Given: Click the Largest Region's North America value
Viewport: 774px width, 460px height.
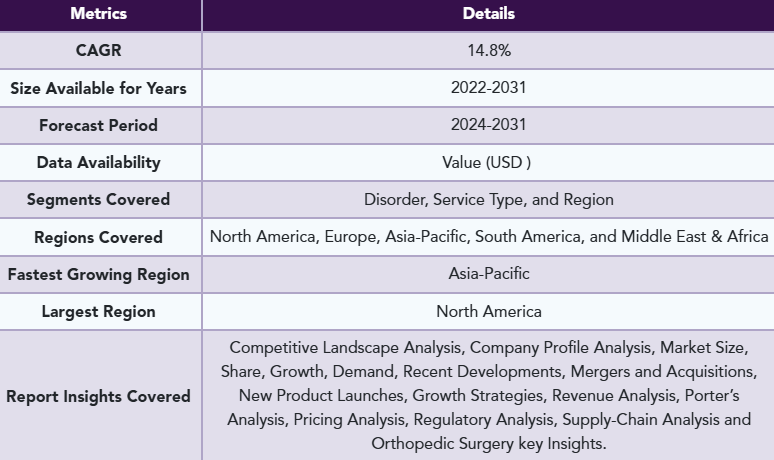Looking at the screenshot, I should 488,310.
